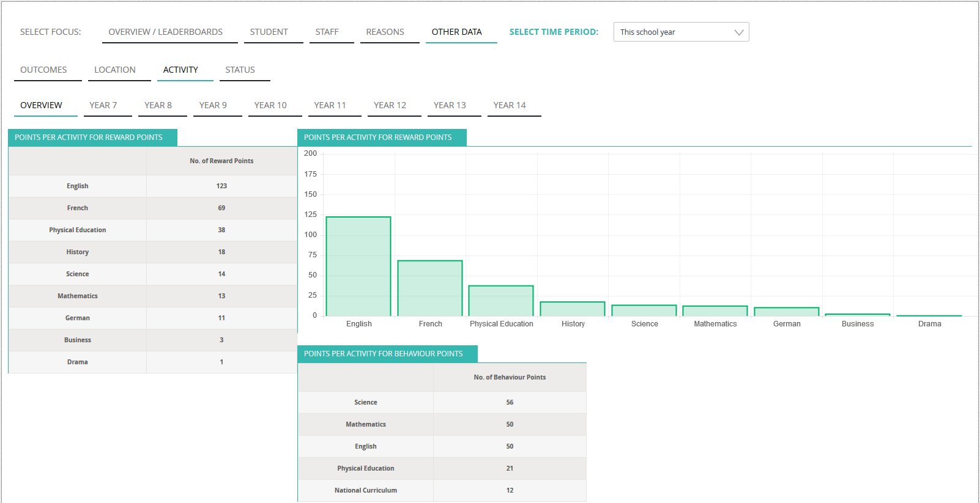Select the Staff focus tab
Viewport: 980px width, 503px height.
332,32
